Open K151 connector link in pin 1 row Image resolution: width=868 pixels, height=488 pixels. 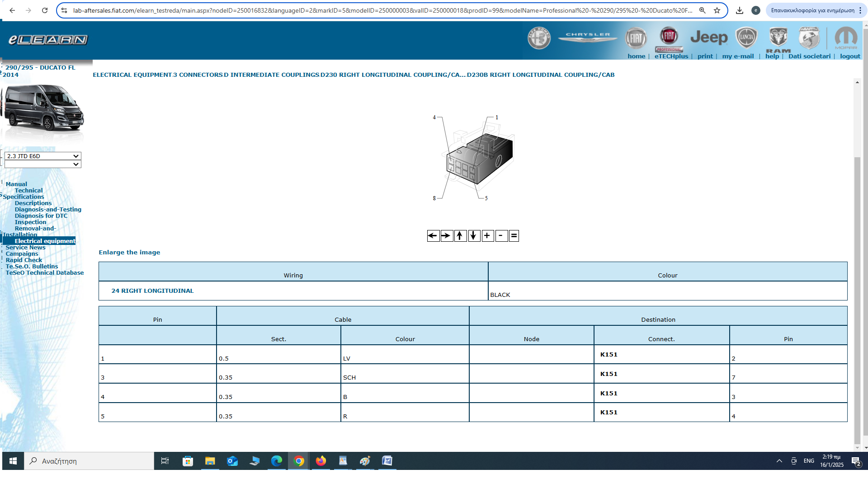[609, 354]
